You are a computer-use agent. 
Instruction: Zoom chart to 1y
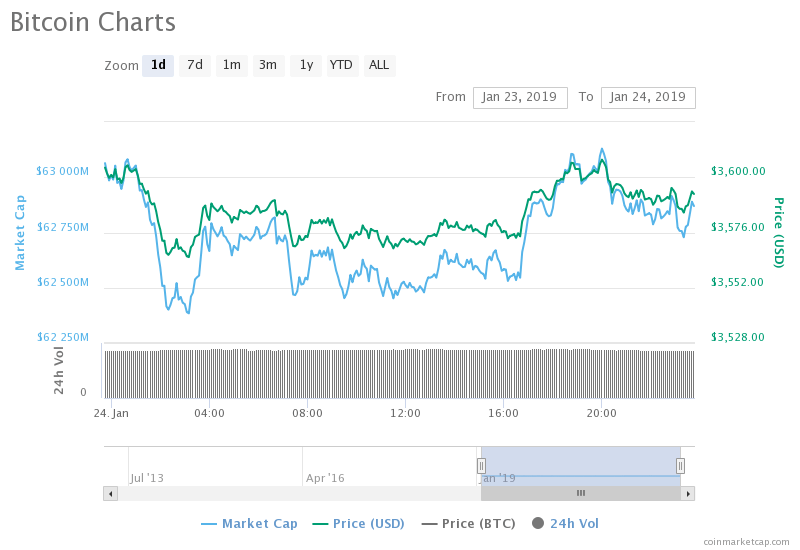306,66
